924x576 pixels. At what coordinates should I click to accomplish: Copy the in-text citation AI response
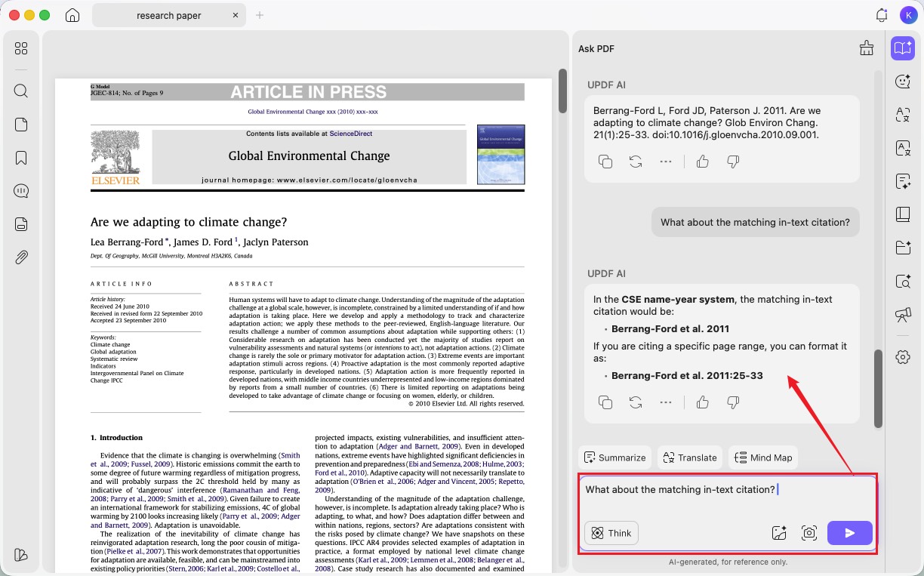605,402
